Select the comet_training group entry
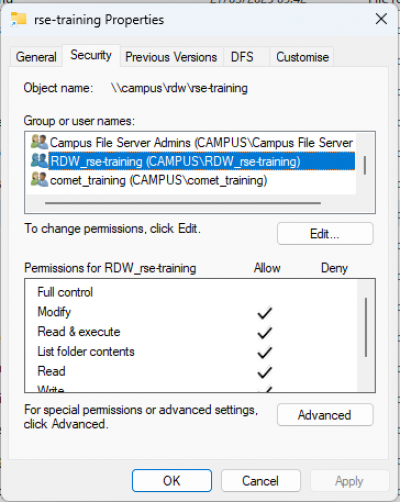Screen dimensions: 400x502 click(192, 180)
